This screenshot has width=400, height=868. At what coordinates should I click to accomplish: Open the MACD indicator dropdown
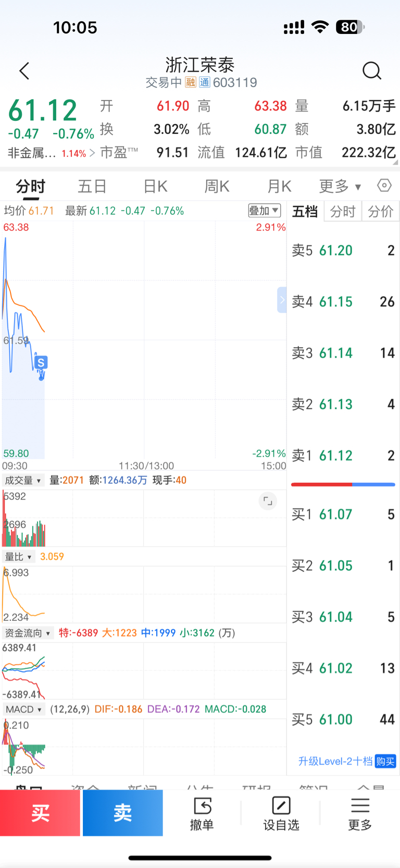click(x=24, y=709)
